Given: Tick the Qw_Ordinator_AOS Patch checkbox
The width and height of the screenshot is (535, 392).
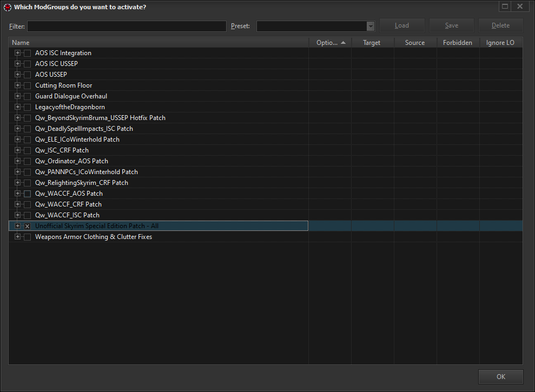Looking at the screenshot, I should pos(27,161).
